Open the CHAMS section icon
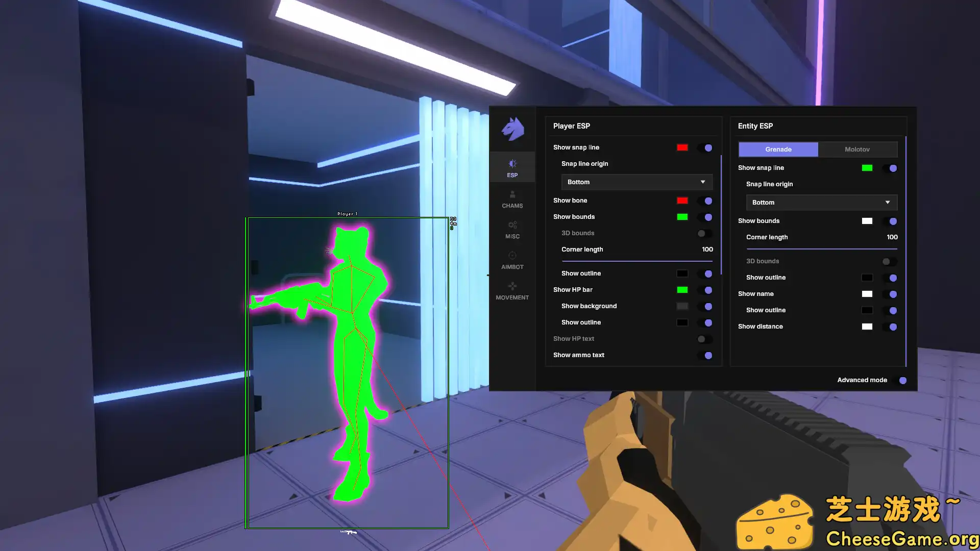 [512, 195]
